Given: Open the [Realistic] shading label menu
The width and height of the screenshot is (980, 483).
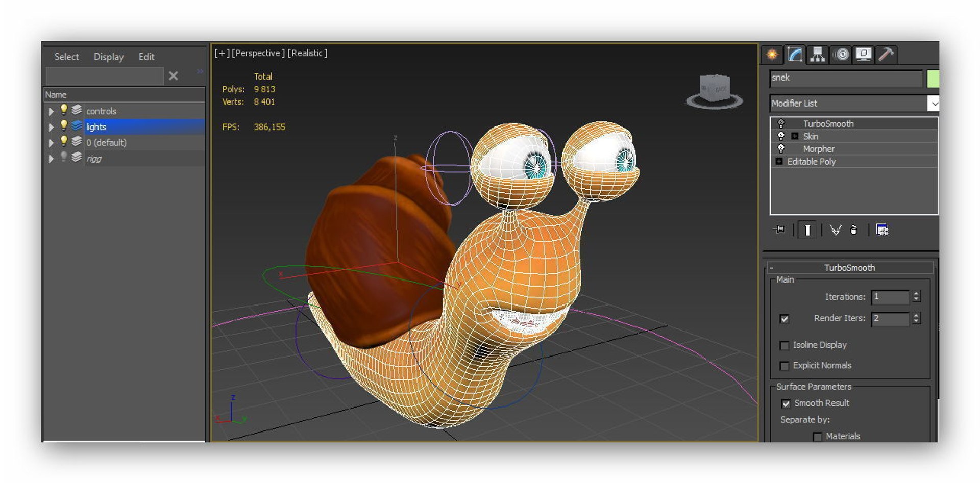Looking at the screenshot, I should pos(308,53).
